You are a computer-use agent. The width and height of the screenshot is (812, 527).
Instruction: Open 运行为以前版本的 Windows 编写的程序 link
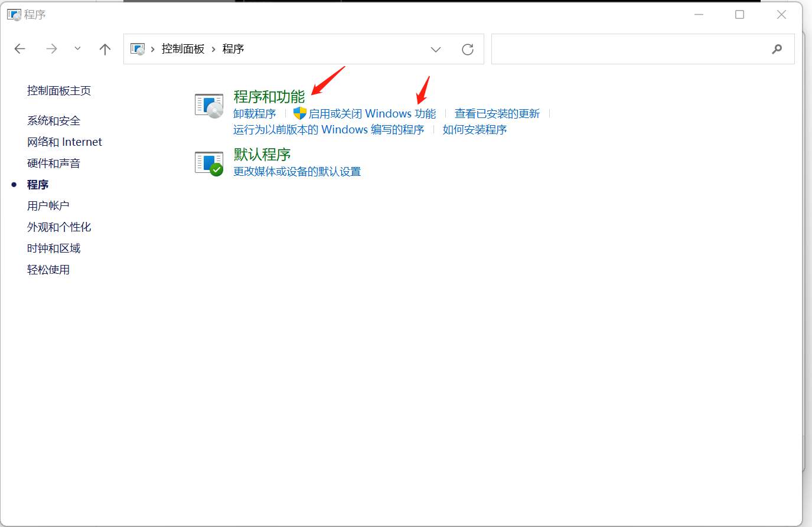pos(329,130)
